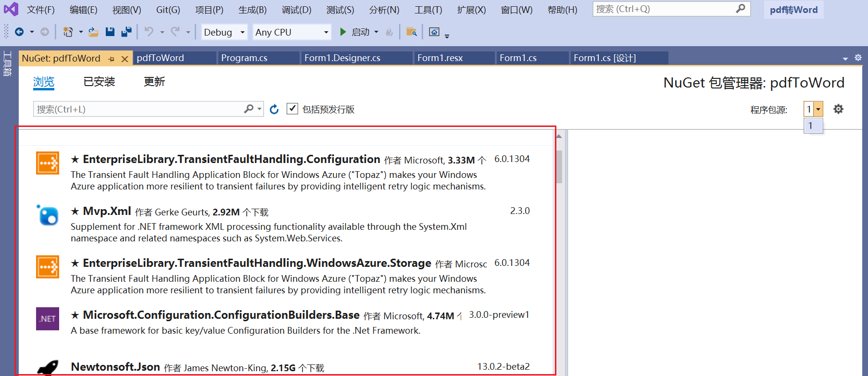Expand the back navigation history dropdown

(x=32, y=32)
